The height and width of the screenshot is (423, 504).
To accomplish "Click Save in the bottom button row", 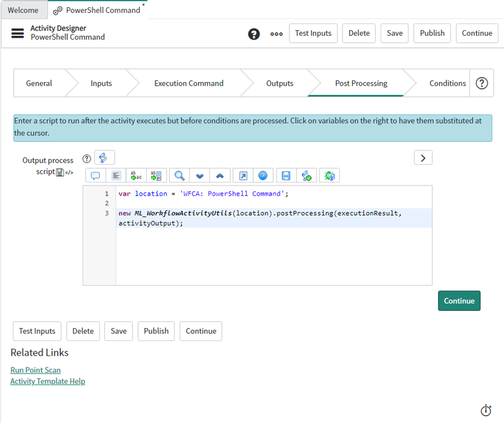I will 118,331.
